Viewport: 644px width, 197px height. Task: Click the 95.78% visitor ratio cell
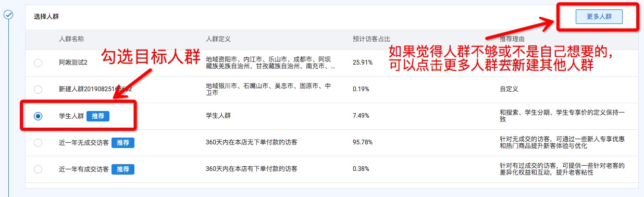pos(363,143)
